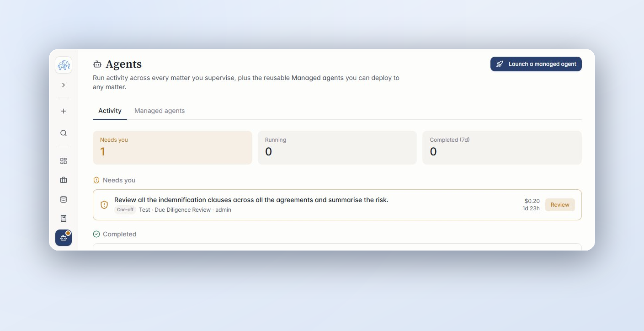Viewport: 644px width, 331px height.
Task: Open the library book icon in sidebar
Action: pyautogui.click(x=64, y=219)
